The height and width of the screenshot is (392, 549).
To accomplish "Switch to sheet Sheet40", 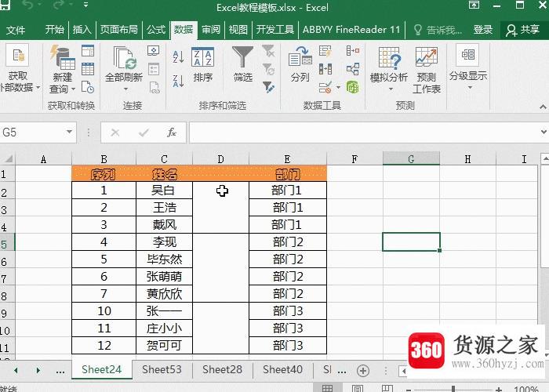I will pos(282,369).
